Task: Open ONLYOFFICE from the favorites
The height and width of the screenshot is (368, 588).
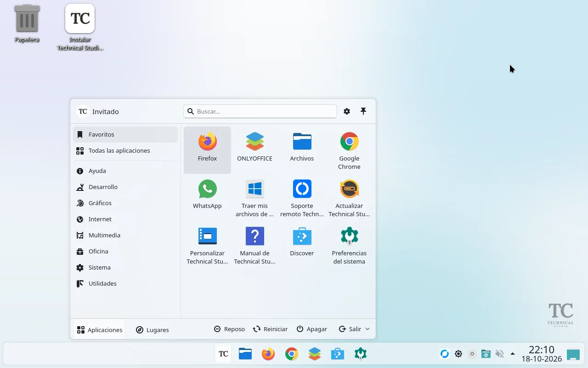Action: 254,150
